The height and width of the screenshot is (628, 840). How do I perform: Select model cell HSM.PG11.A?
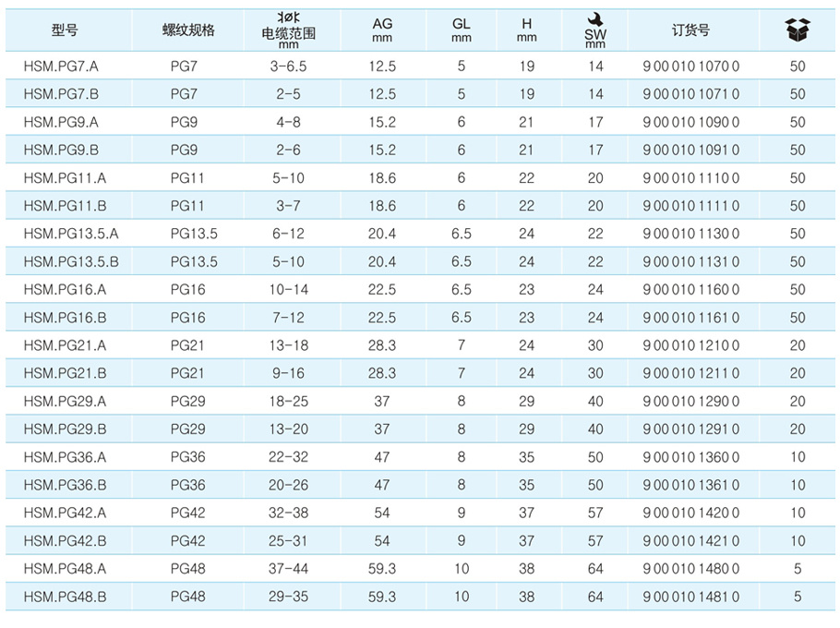tap(65, 178)
